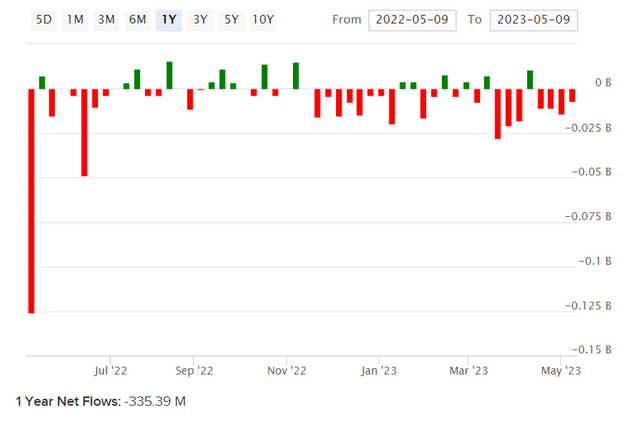Click the Mar '23 axis label
The height and width of the screenshot is (427, 640).
point(468,371)
